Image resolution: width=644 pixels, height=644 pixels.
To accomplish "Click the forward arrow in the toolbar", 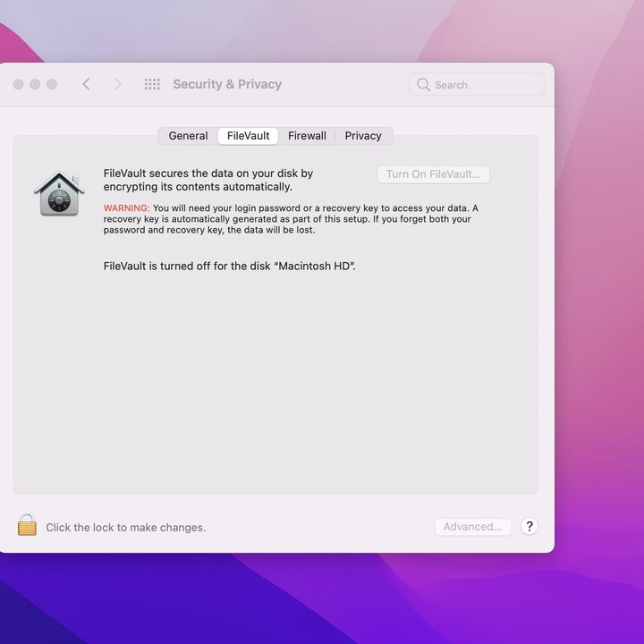I will (x=117, y=84).
